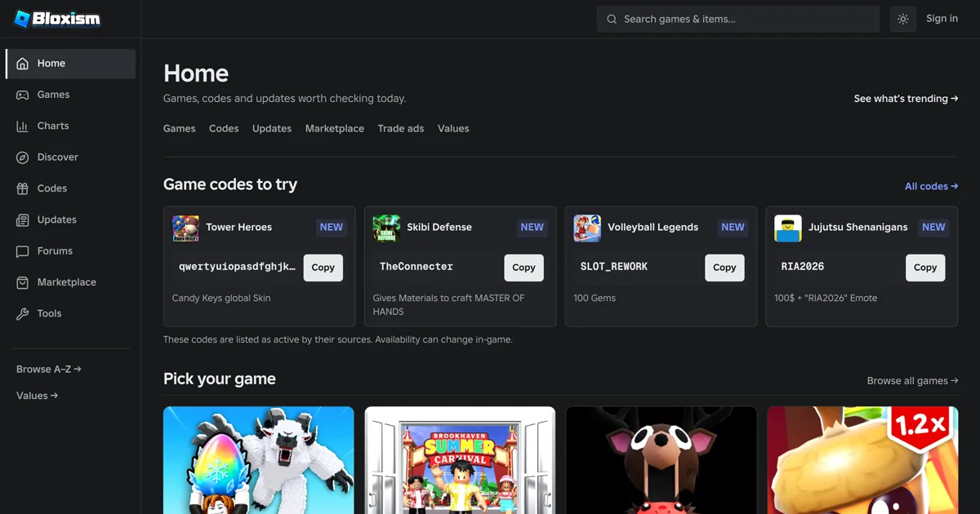Click the Games controller icon in sidebar

23,95
